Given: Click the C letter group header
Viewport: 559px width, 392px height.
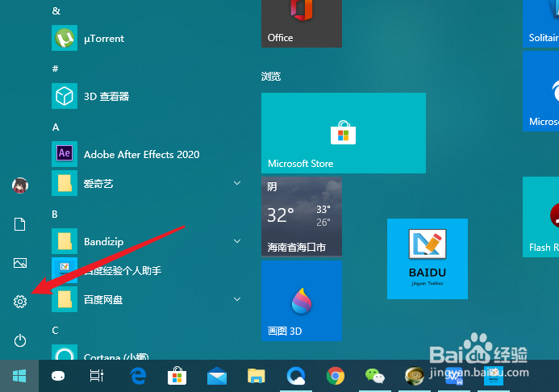Looking at the screenshot, I should [55, 330].
